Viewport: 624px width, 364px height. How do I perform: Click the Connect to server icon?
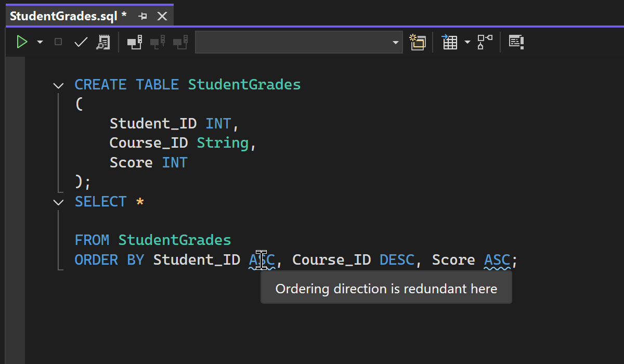135,42
